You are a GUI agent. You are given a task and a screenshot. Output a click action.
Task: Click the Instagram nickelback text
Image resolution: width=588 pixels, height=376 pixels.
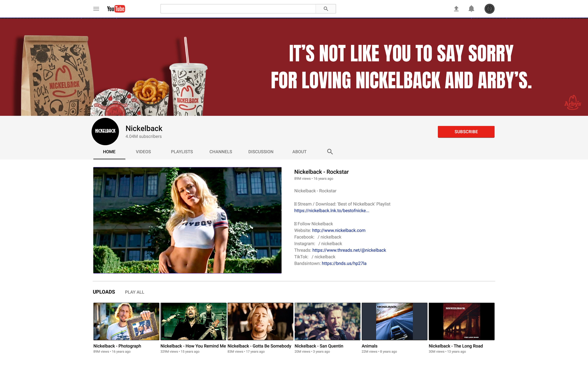tap(330, 243)
